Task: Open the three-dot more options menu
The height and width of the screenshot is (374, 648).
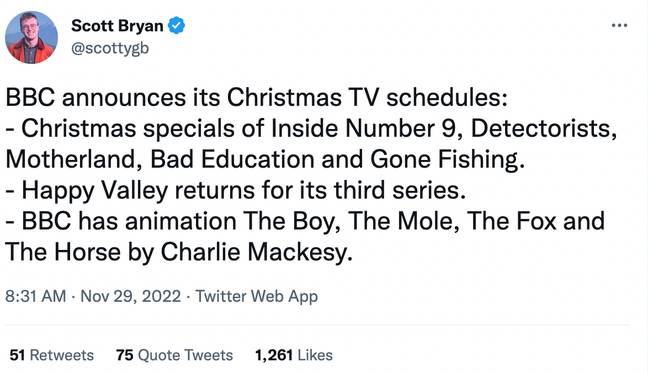Action: coord(619,26)
